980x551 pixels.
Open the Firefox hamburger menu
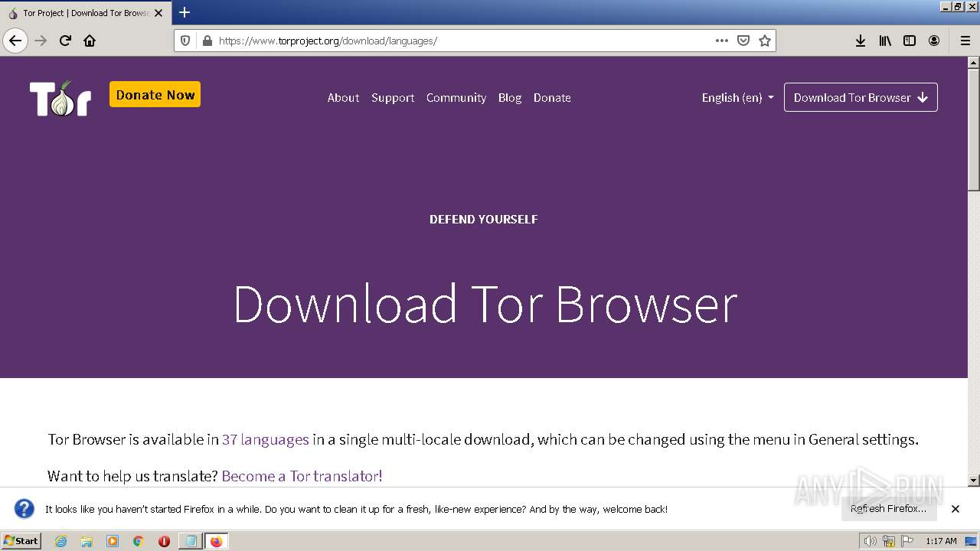(965, 41)
